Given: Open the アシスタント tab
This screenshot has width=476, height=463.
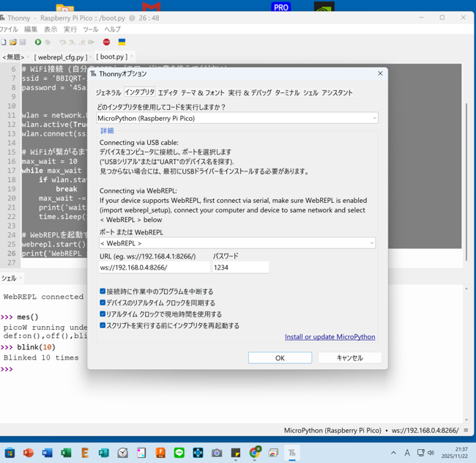Looking at the screenshot, I should (337, 92).
